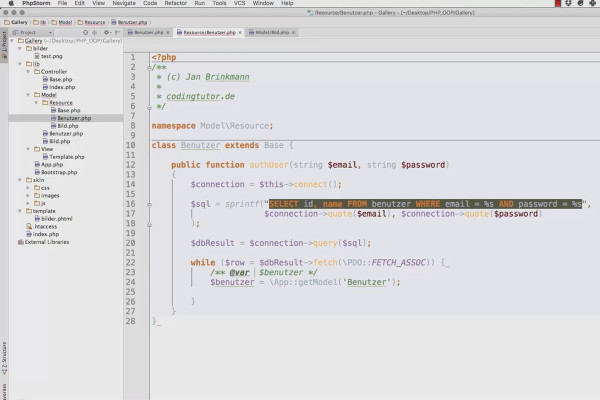Collapse the Gallery root folder
The height and width of the screenshot is (400, 600).
pyautogui.click(x=12, y=41)
